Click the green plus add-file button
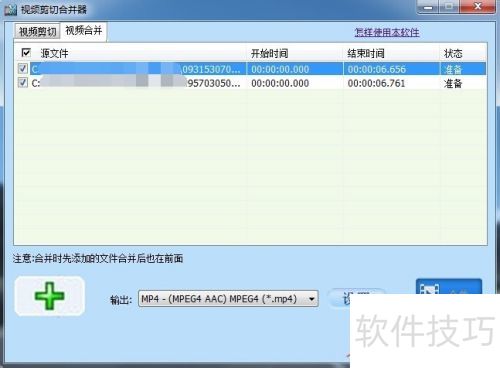 pos(50,296)
